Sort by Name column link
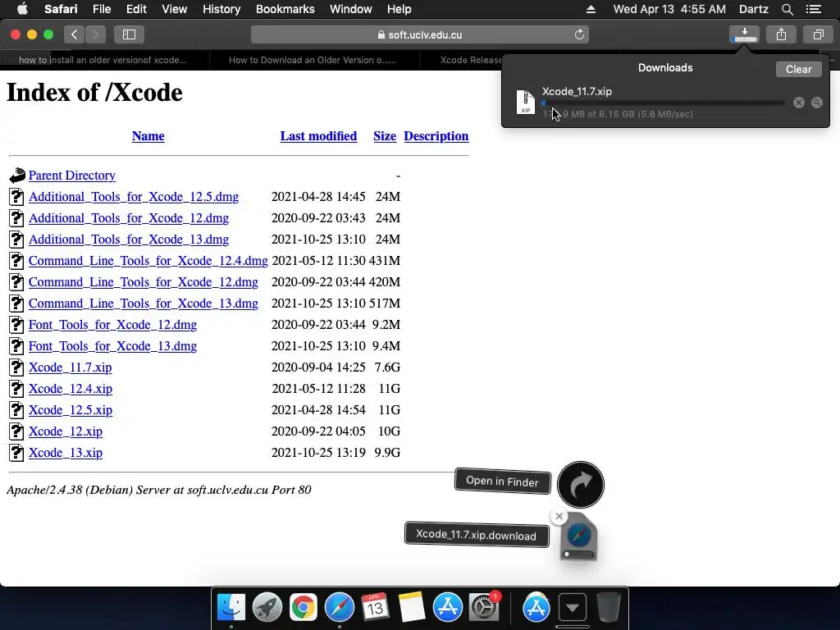The height and width of the screenshot is (630, 840). coord(148,136)
